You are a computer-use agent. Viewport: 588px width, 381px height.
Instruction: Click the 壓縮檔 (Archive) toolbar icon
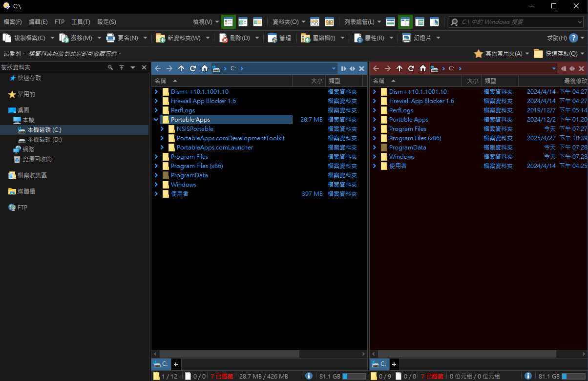coord(306,38)
